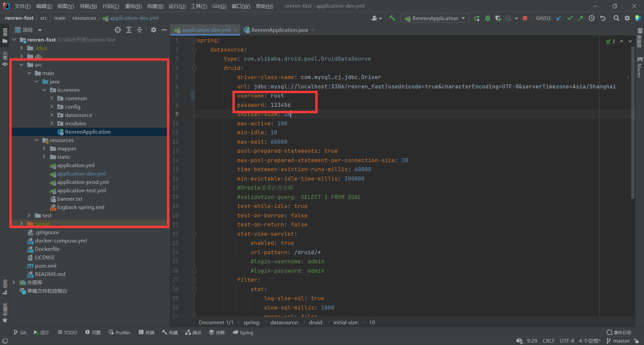Collapse all nodes in project tree

[x=140, y=30]
